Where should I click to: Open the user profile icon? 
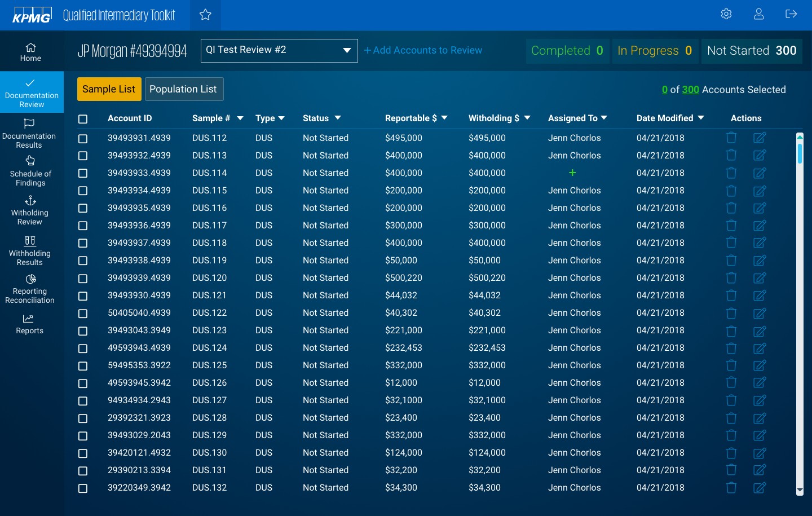point(759,14)
